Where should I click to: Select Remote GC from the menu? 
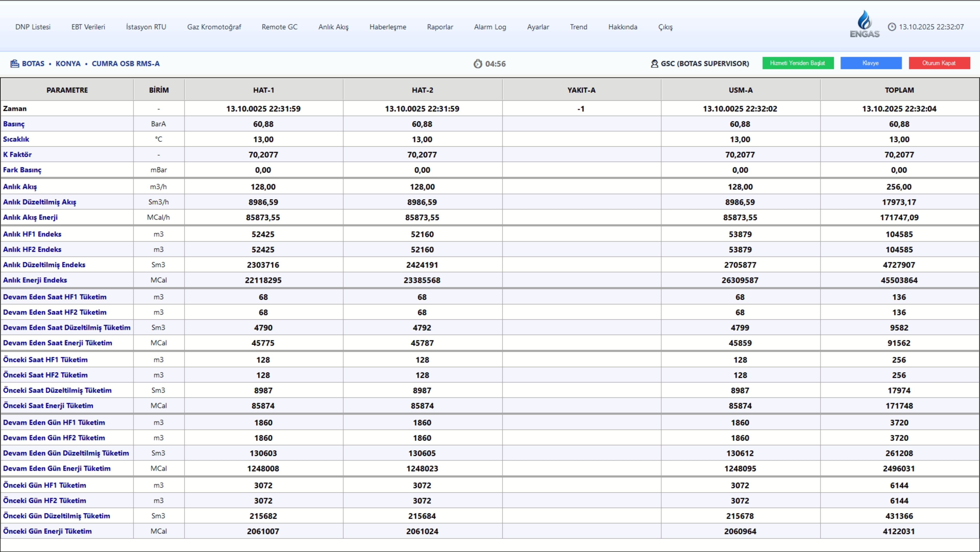tap(279, 27)
